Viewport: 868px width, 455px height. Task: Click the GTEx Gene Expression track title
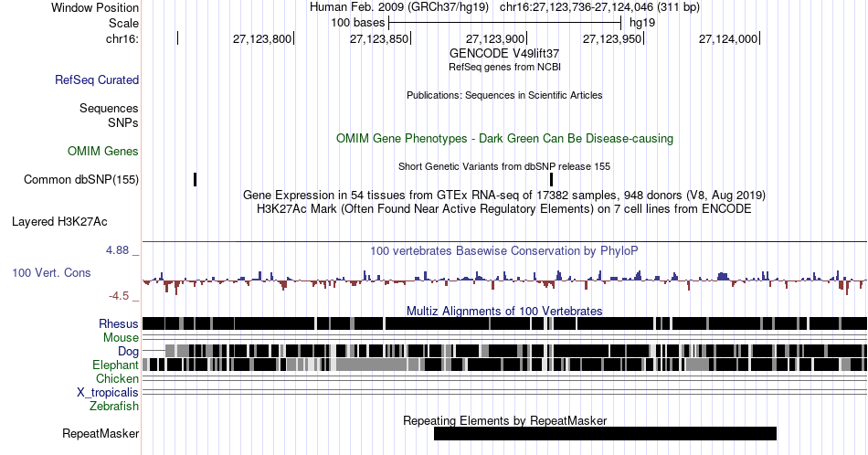(x=504, y=195)
